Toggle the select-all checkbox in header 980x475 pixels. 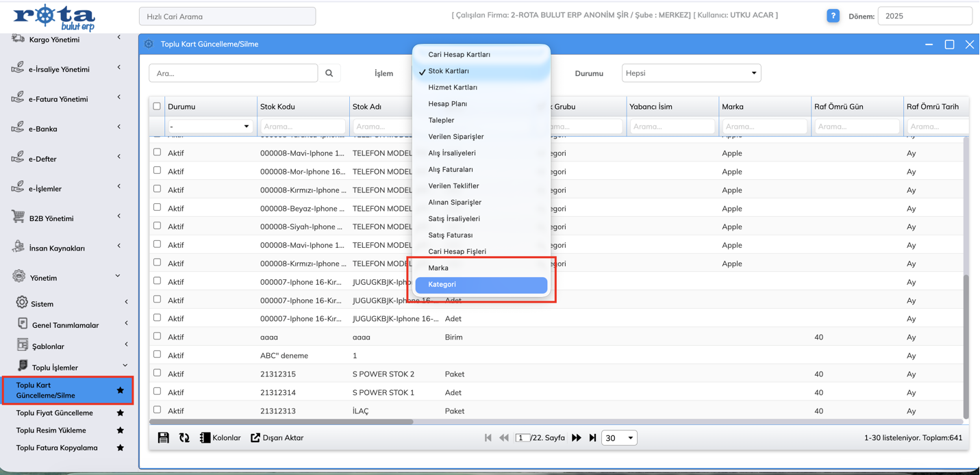157,107
